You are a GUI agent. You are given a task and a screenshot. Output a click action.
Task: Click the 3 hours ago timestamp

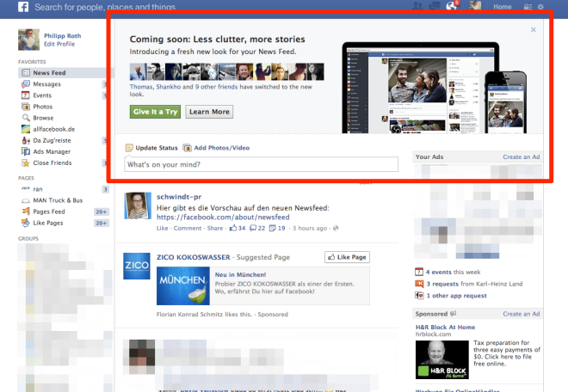tap(310, 229)
